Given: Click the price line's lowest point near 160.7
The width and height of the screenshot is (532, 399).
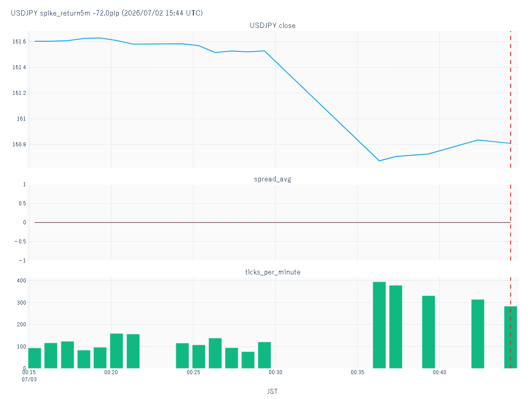Looking at the screenshot, I should (379, 160).
